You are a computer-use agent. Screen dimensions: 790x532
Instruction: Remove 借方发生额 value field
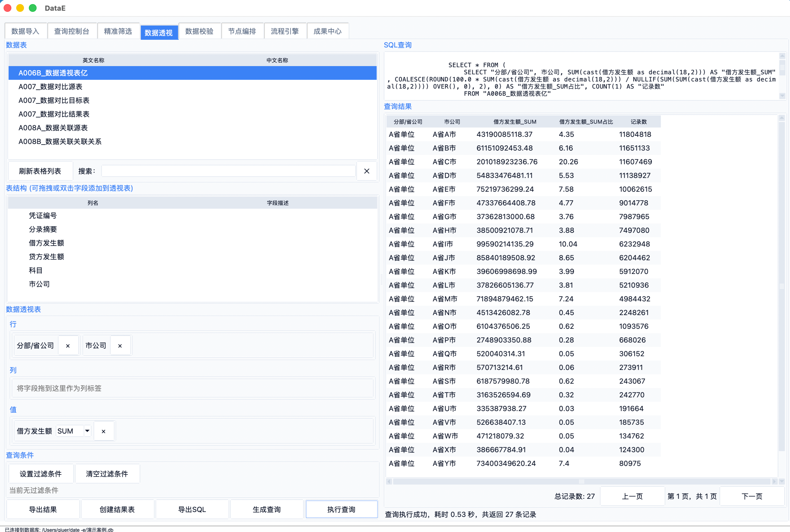103,431
